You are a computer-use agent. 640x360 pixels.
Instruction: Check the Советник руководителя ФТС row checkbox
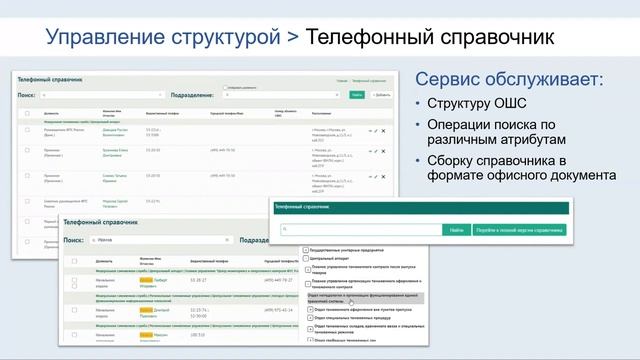coord(27,201)
